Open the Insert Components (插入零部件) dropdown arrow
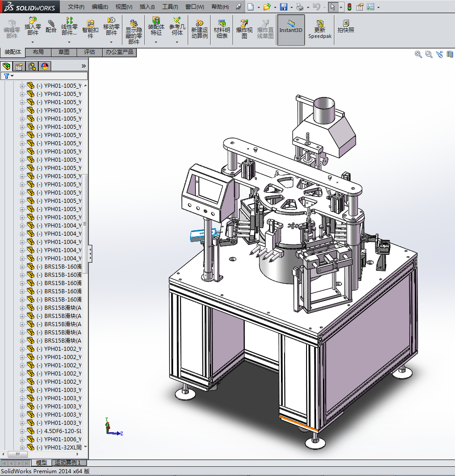The image size is (455, 476). pyautogui.click(x=33, y=42)
